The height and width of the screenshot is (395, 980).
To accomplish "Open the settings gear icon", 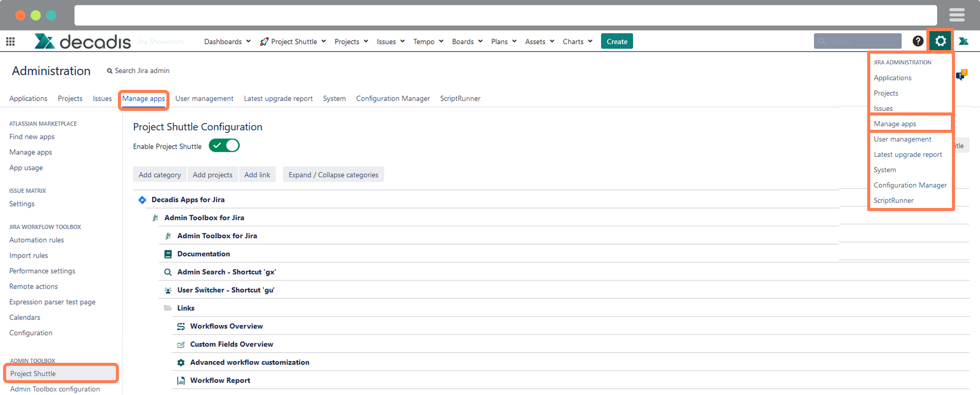I will coord(940,41).
